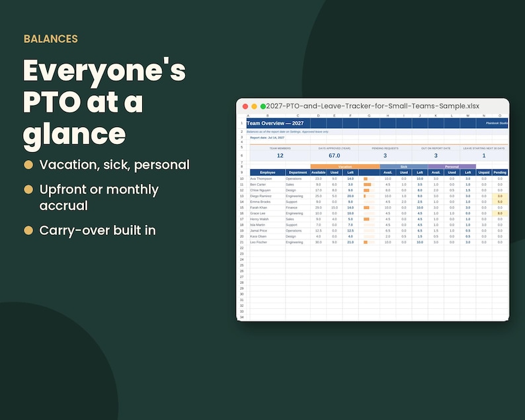Maximize the spreadsheet window with green button
The width and height of the screenshot is (525, 420).
point(263,106)
